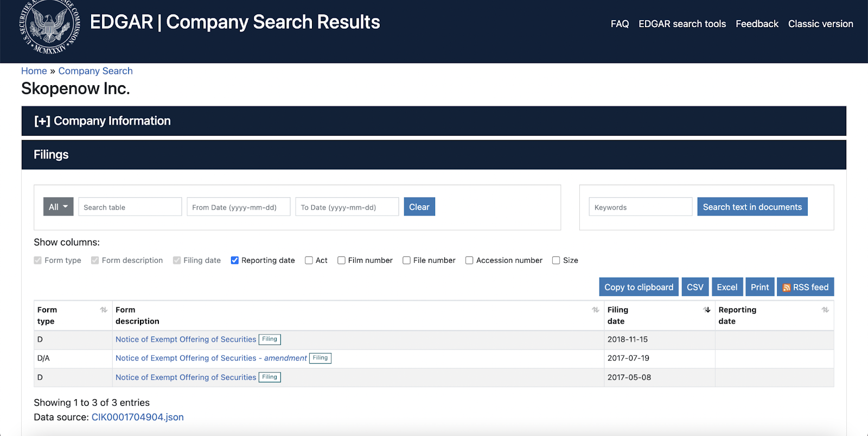Open 2017-05-08 Notice of Exempt Offering link
The width and height of the screenshot is (868, 436).
186,377
